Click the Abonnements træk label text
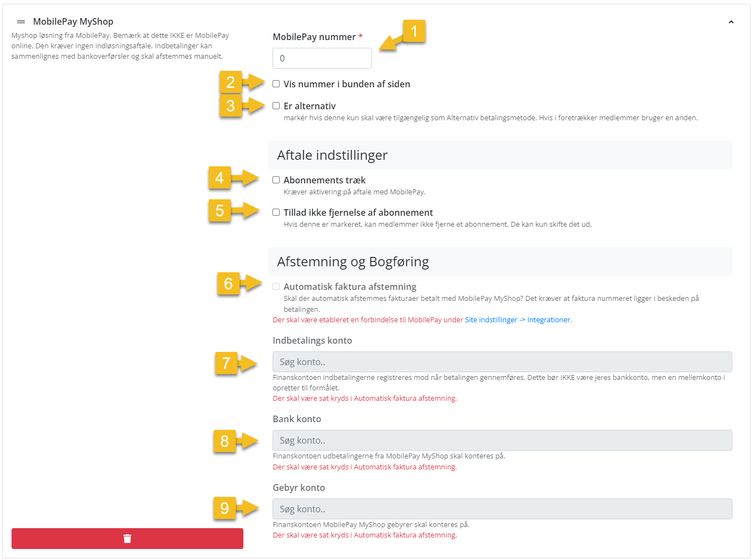This screenshot has width=756, height=560. (x=325, y=180)
